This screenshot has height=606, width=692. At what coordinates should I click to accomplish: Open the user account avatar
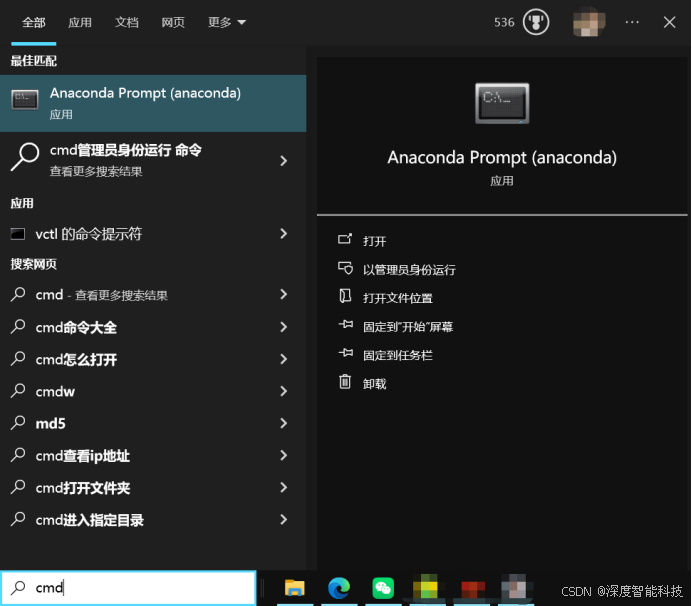pos(589,22)
